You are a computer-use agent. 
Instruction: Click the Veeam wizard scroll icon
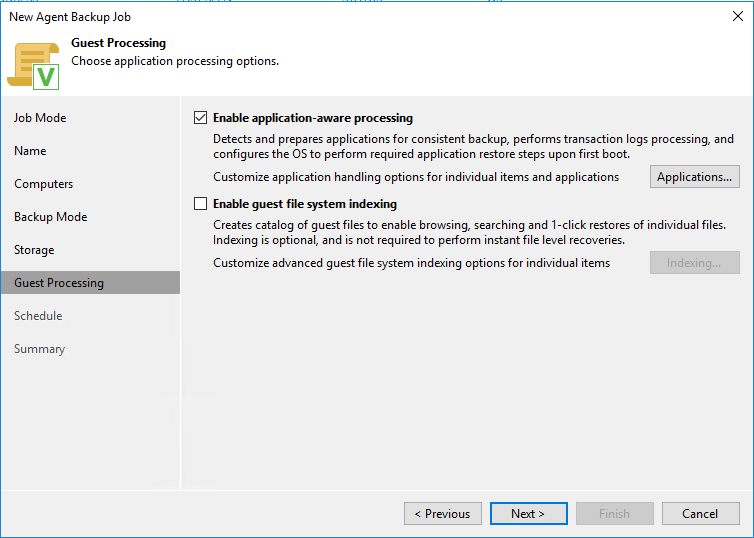tap(33, 64)
